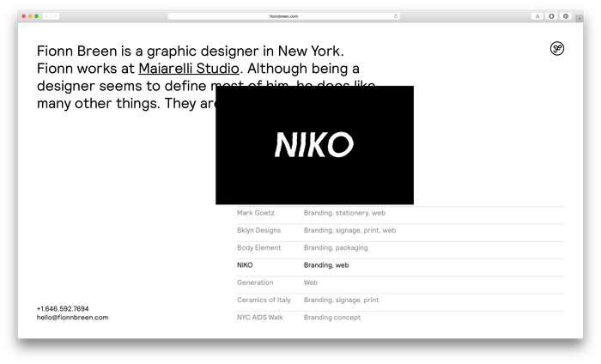Click 'Branding, signage, print, web' text

pyautogui.click(x=350, y=230)
